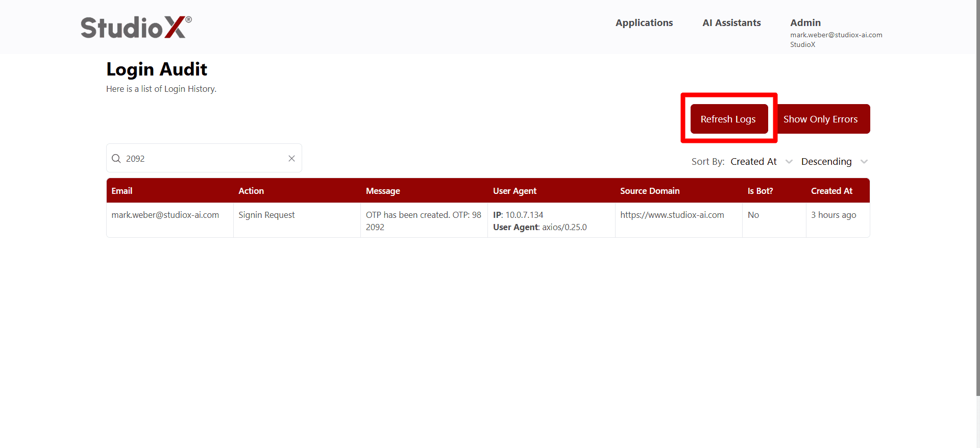The width and height of the screenshot is (980, 448).
Task: Click the vertical page scrollbar
Action: 977,198
